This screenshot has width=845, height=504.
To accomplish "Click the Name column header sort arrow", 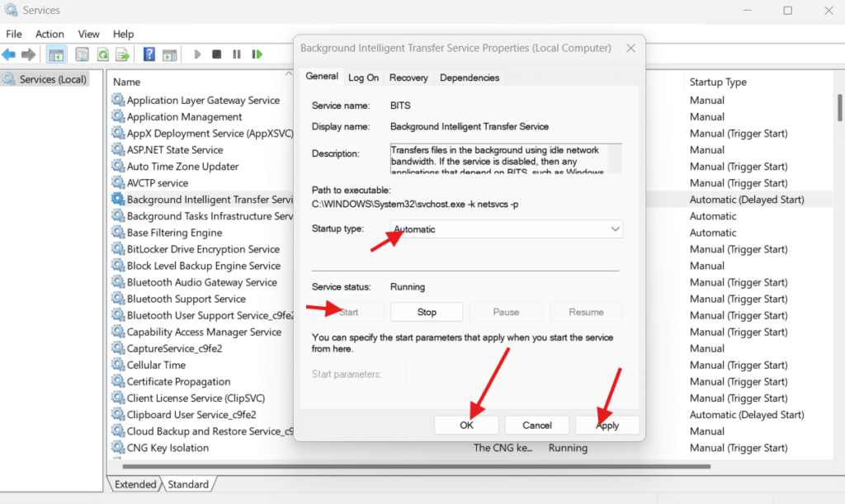I will click(288, 73).
